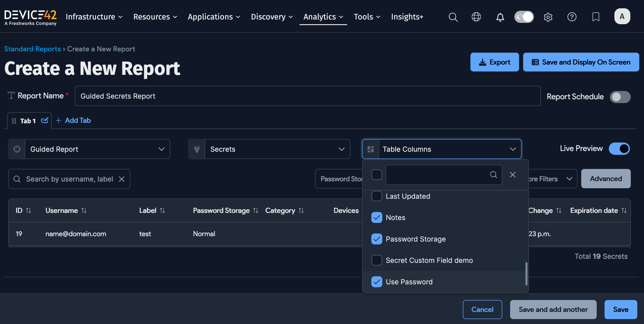This screenshot has height=324, width=644.
Task: Expand the Guided Report dropdown
Action: coord(97,149)
